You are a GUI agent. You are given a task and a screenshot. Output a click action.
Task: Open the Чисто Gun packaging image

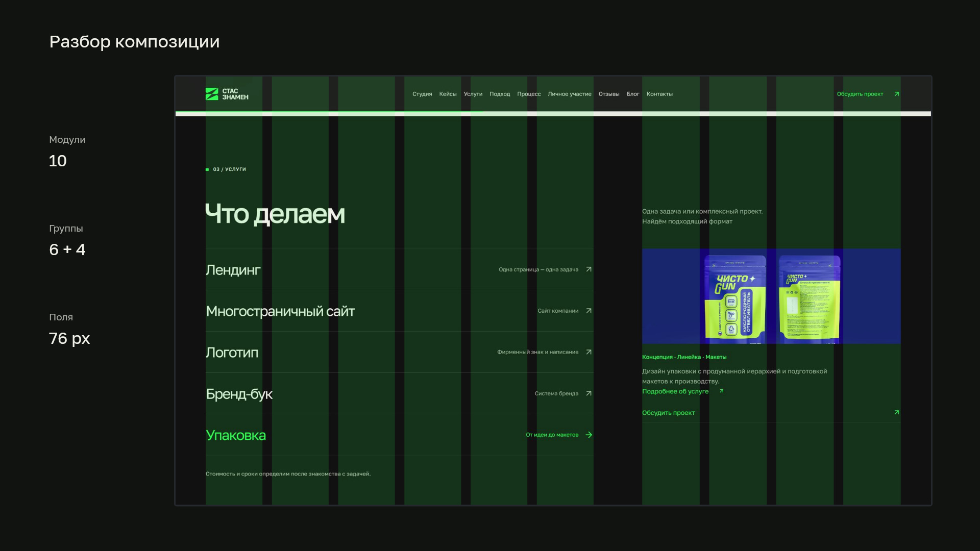[771, 296]
